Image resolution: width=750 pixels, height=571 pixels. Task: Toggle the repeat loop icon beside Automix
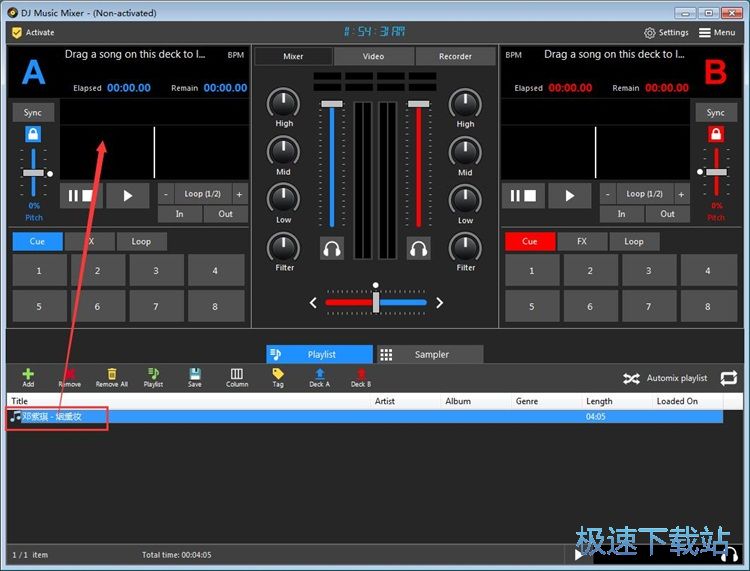[x=728, y=378]
